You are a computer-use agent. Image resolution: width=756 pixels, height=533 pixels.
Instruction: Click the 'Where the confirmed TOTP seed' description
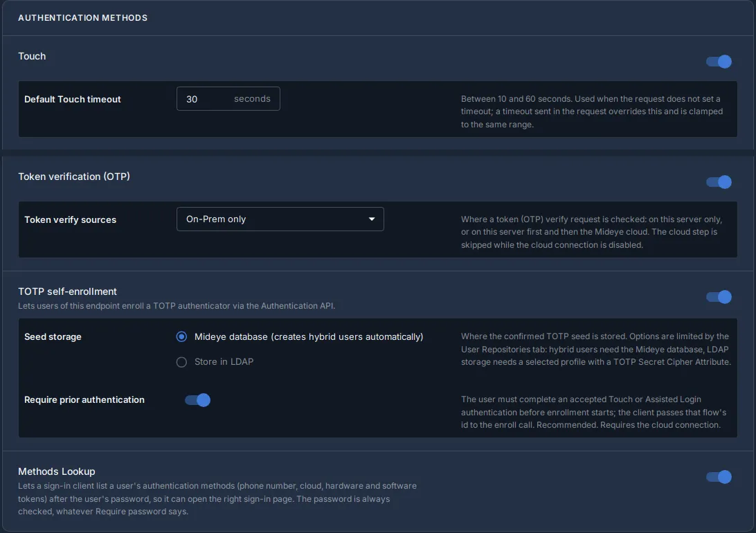pos(596,349)
